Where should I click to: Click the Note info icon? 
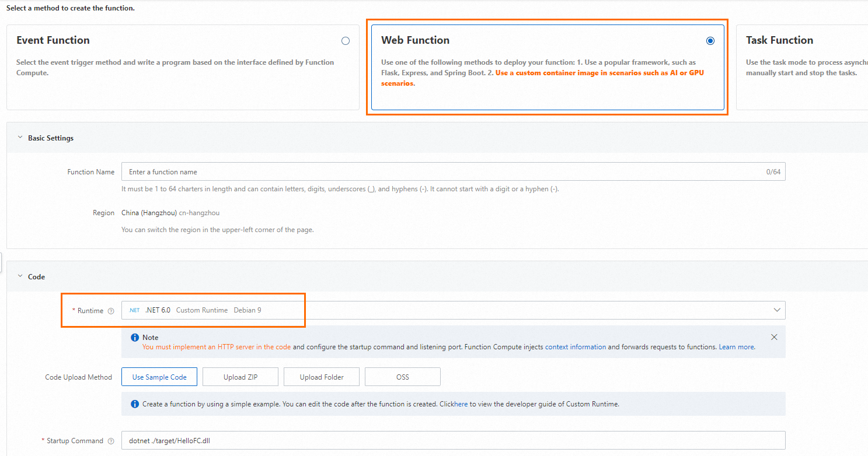(x=135, y=338)
